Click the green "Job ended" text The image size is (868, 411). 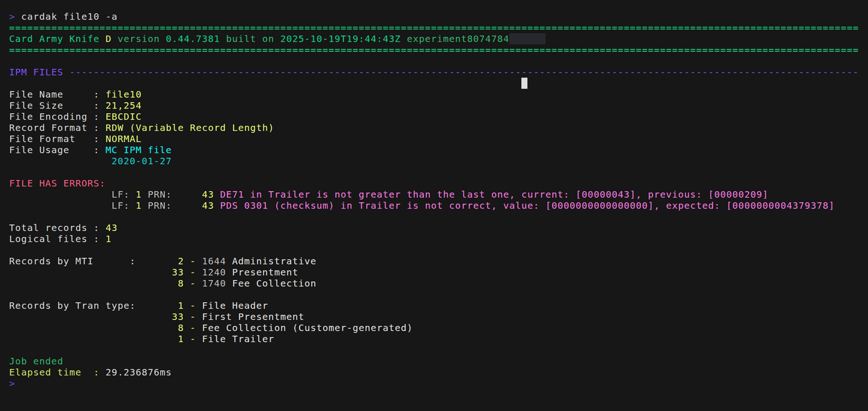click(36, 361)
